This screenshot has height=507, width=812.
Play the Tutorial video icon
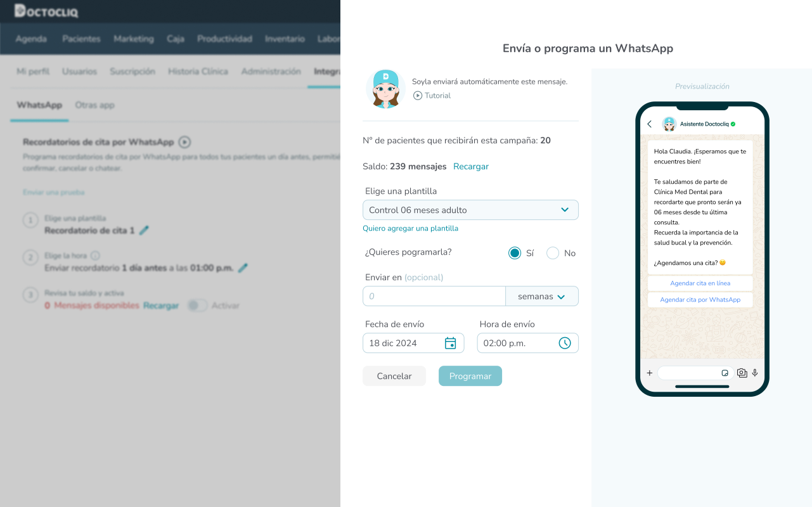tap(418, 96)
